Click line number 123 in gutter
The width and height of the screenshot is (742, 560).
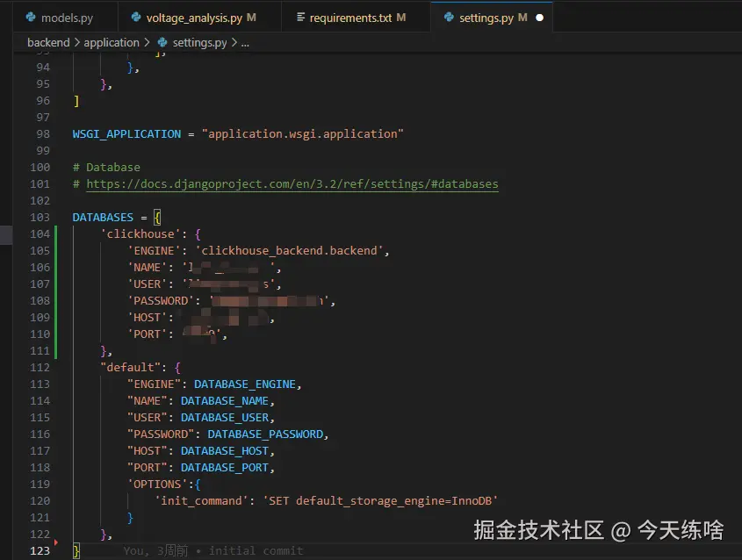point(40,551)
